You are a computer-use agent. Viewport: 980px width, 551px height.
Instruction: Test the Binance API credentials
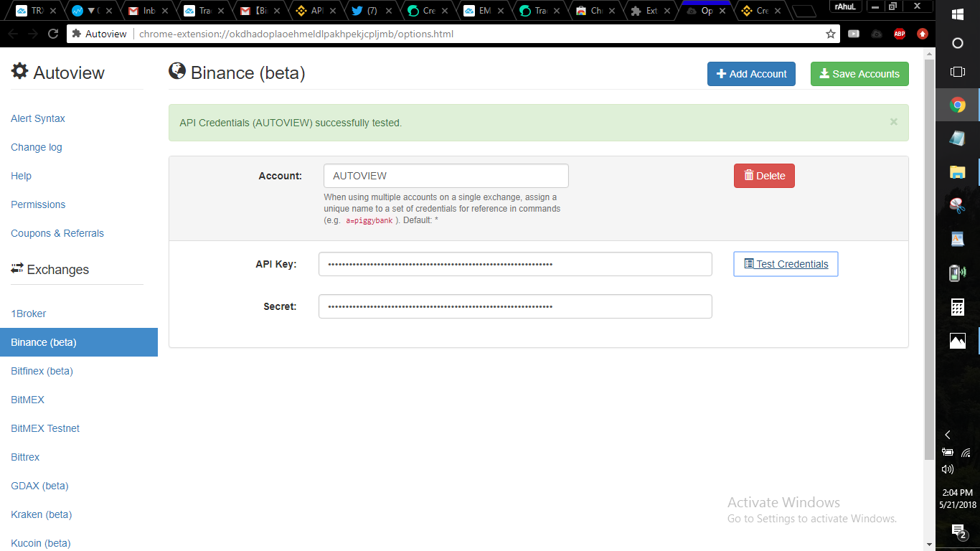[786, 264]
